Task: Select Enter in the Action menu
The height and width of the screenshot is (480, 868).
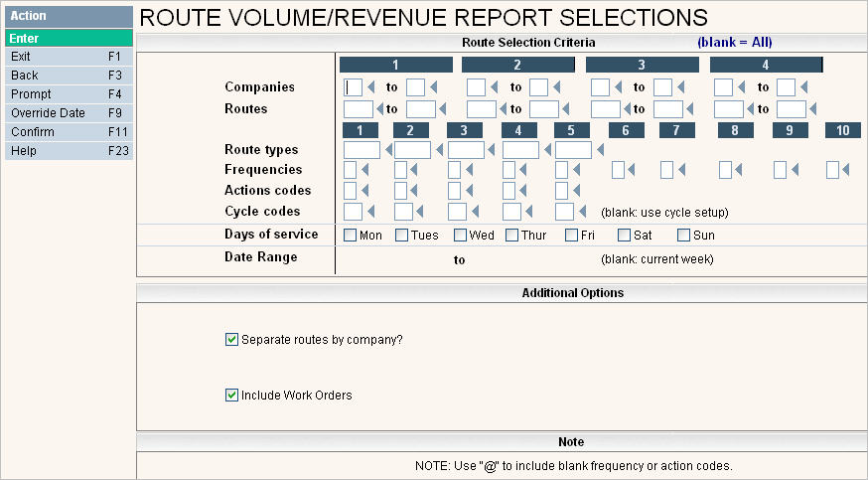Action: click(69, 38)
